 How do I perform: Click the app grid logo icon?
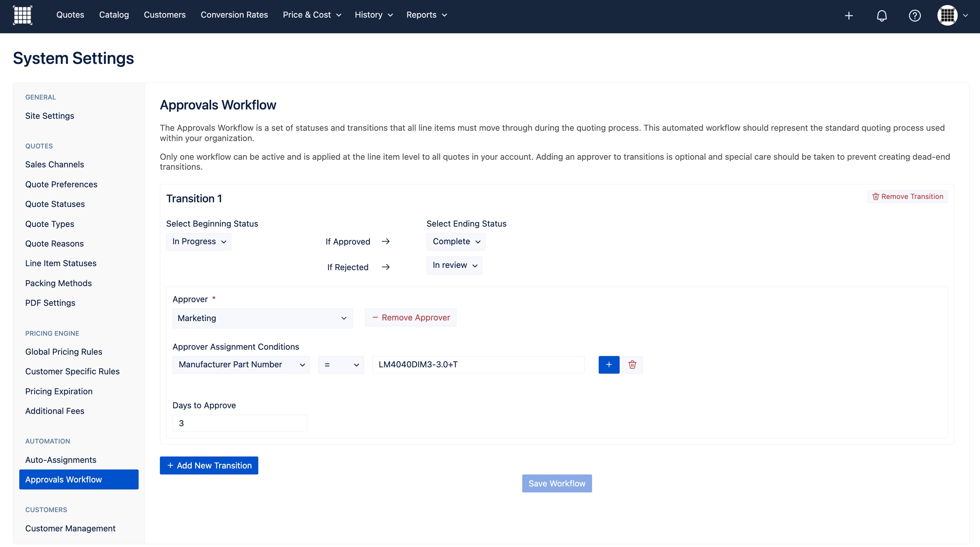pos(23,15)
